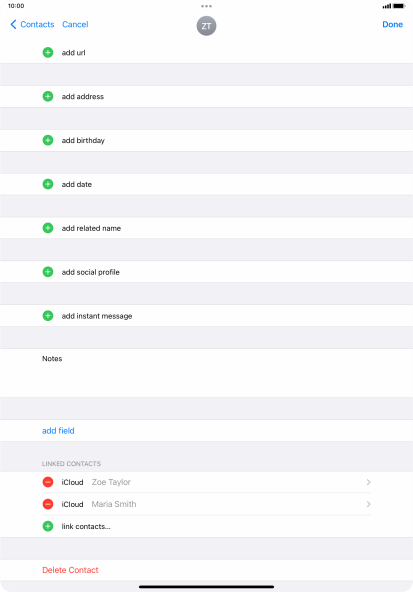Remove linked contact Zoe Taylor with red minus
The width and height of the screenshot is (413, 592).
pyautogui.click(x=48, y=482)
